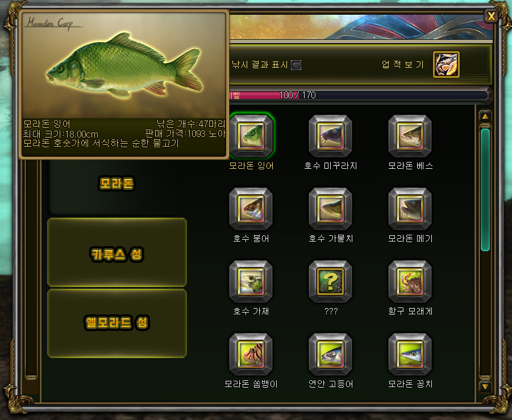This screenshot has width=512, height=420.
Task: Pick the 모라돈 꽁치 saury icon
Action: [x=410, y=354]
